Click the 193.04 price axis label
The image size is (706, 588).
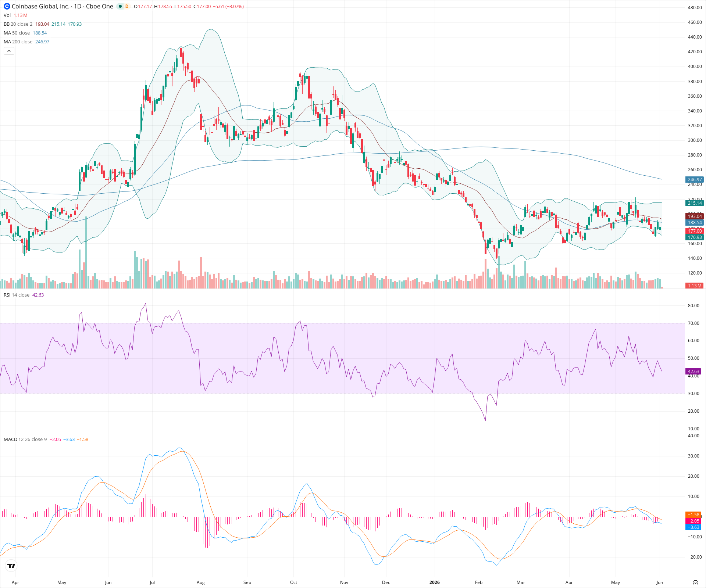point(695,216)
